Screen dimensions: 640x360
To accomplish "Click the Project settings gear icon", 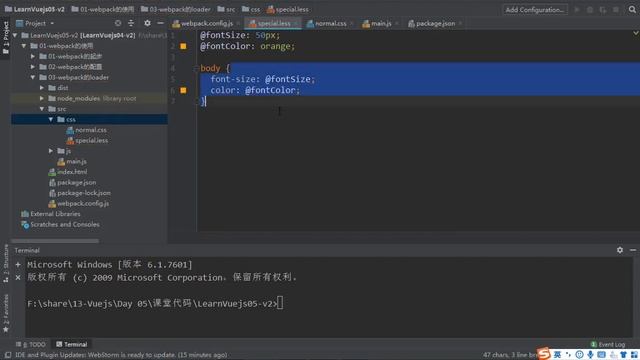I will pos(147,23).
